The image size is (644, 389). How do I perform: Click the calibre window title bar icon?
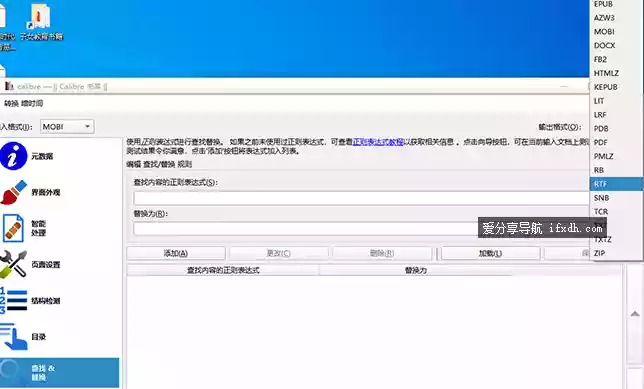point(9,86)
